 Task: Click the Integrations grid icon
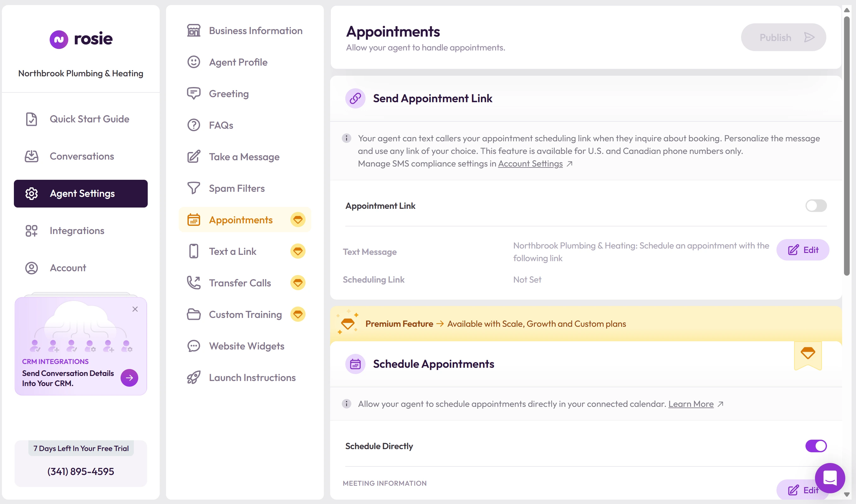pyautogui.click(x=32, y=231)
